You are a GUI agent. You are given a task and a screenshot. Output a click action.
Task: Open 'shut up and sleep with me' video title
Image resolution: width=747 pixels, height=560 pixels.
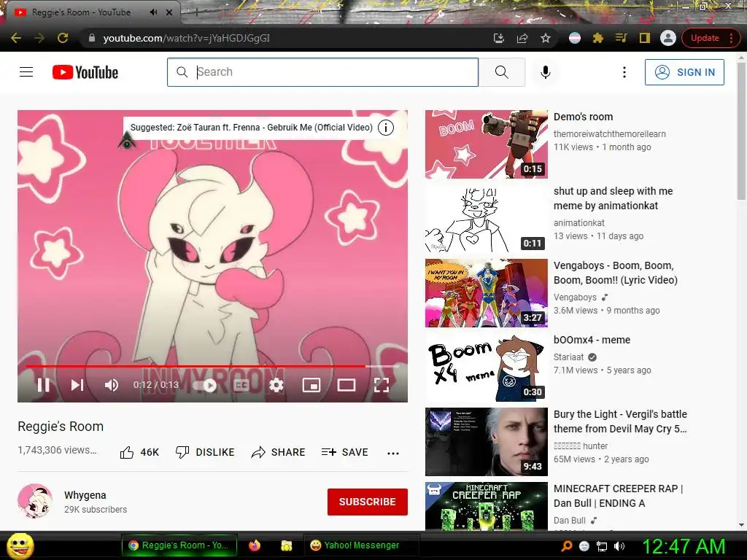[613, 198]
